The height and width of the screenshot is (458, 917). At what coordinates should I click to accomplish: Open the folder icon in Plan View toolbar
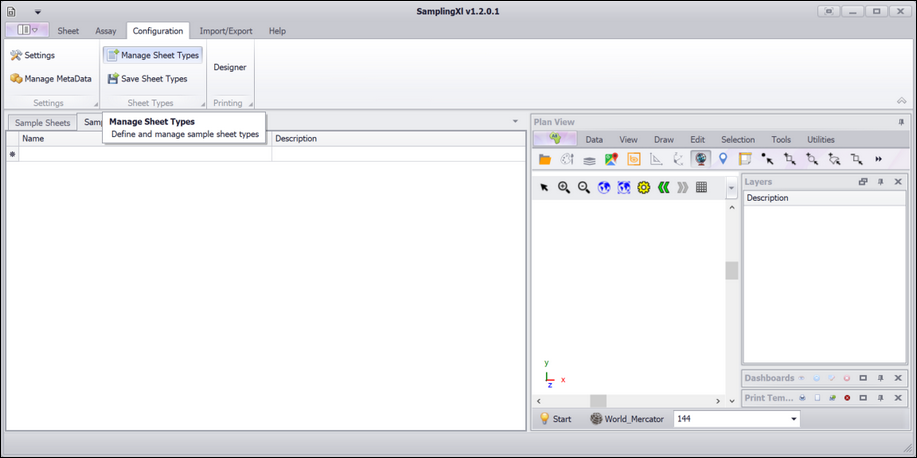pos(545,159)
